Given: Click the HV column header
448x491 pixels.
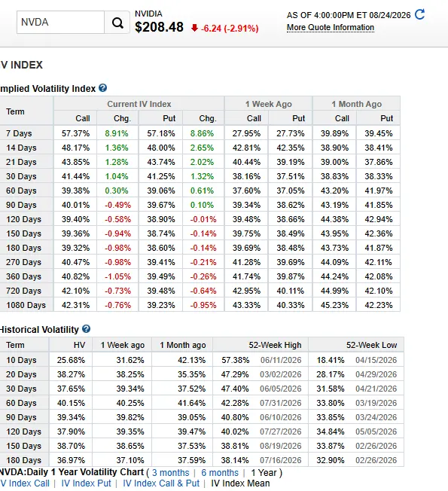Looking at the screenshot, I should point(80,345).
